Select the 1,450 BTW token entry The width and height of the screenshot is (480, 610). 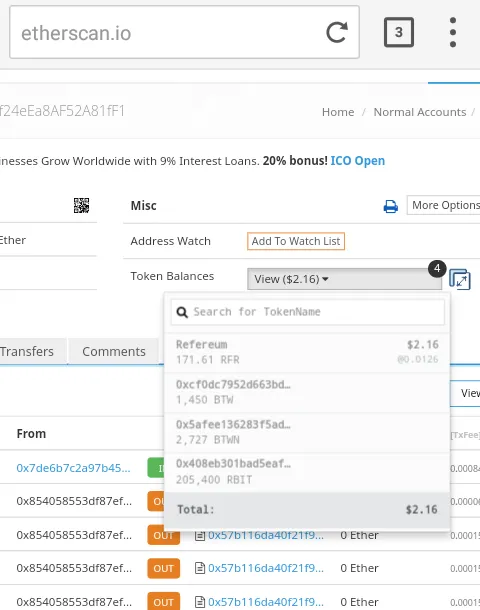tap(307, 392)
